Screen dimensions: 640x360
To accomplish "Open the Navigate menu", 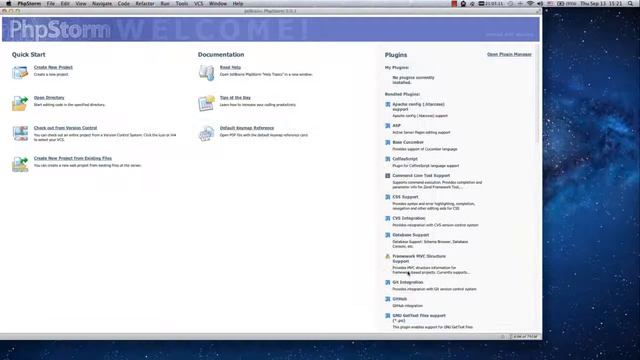I will click(x=102, y=4).
